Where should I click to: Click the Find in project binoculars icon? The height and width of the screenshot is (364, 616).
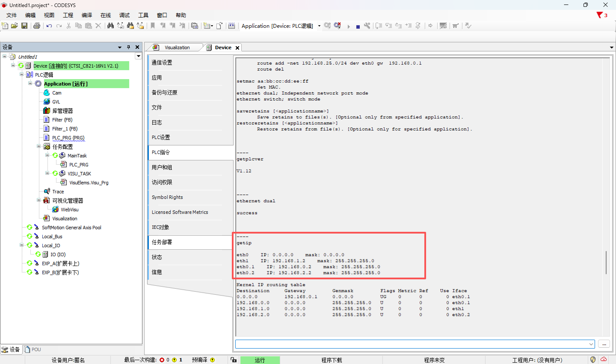pos(130,26)
